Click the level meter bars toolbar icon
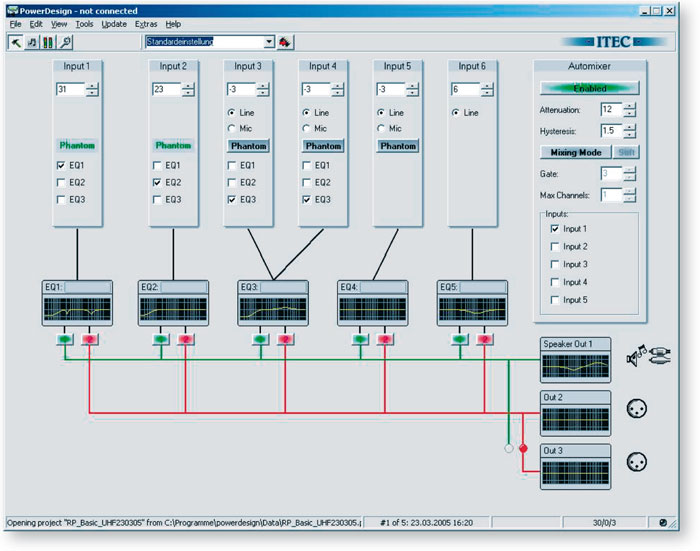The image size is (700, 551). [x=48, y=42]
